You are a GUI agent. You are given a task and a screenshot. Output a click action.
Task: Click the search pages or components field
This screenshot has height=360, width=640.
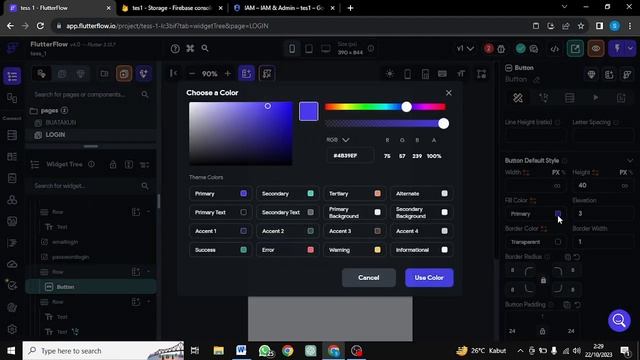[x=91, y=95]
